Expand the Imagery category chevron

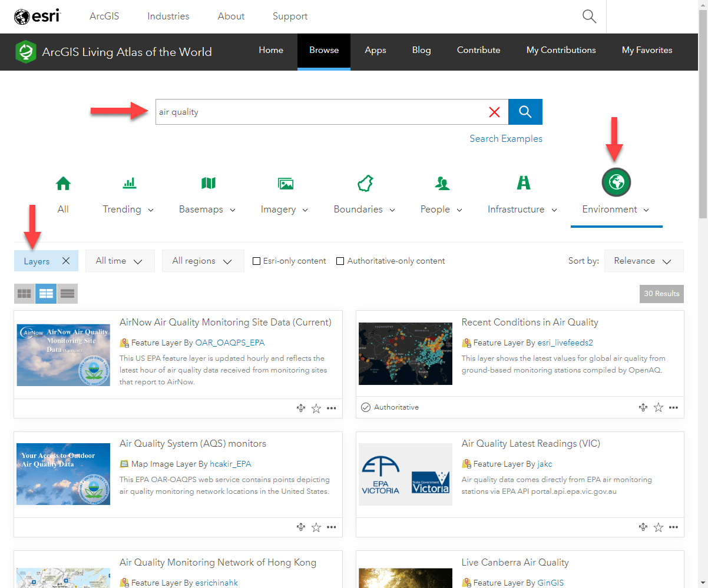coord(306,210)
